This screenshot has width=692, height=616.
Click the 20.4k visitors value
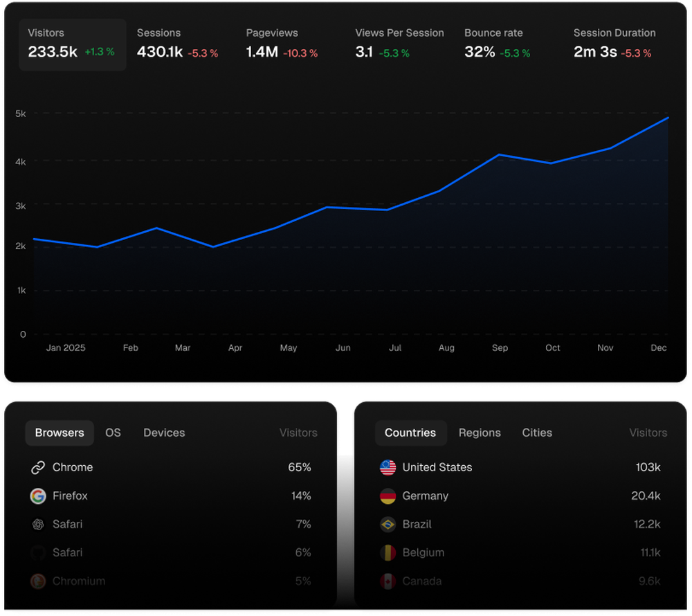pyautogui.click(x=646, y=496)
